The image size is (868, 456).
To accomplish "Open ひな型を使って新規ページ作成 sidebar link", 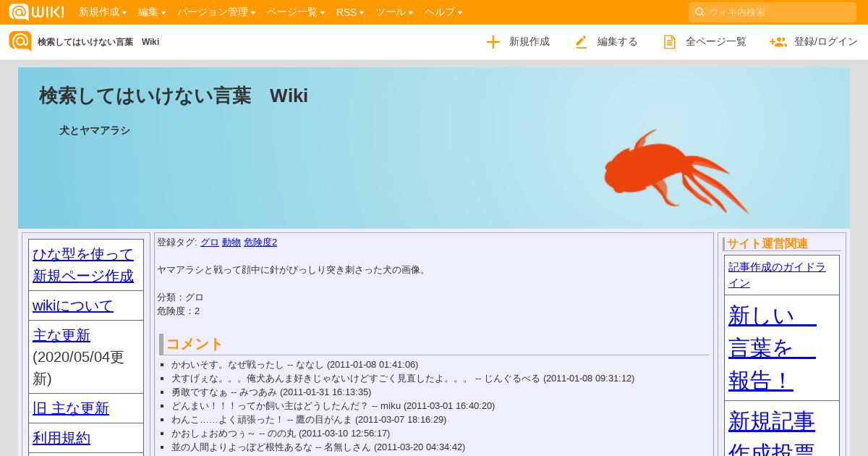I will click(x=83, y=265).
